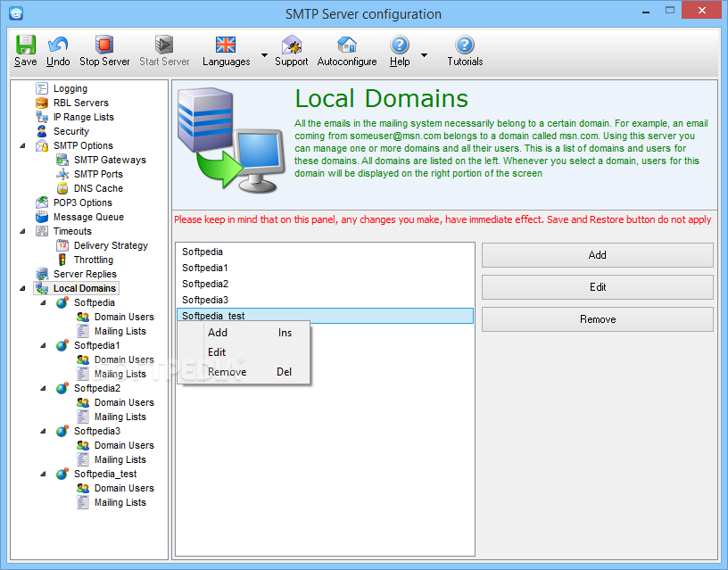Click the Undo toolbar icon

click(58, 45)
